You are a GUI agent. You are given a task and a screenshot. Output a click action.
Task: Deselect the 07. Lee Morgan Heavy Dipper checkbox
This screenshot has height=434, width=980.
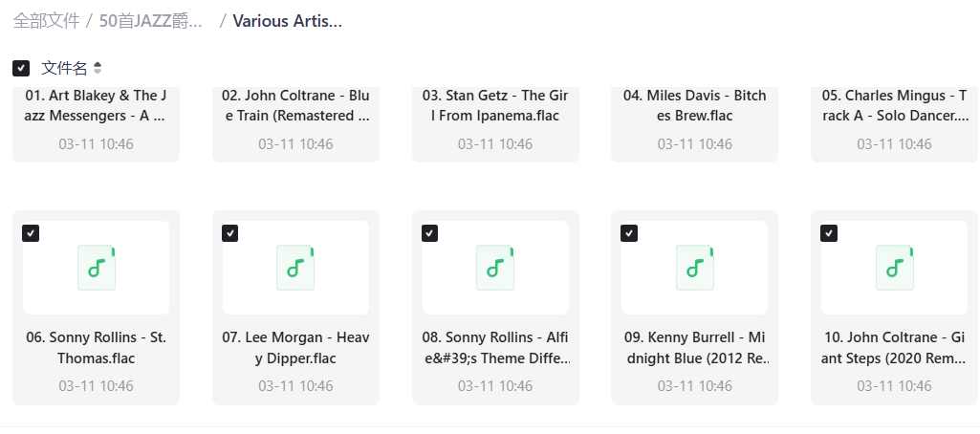(229, 233)
